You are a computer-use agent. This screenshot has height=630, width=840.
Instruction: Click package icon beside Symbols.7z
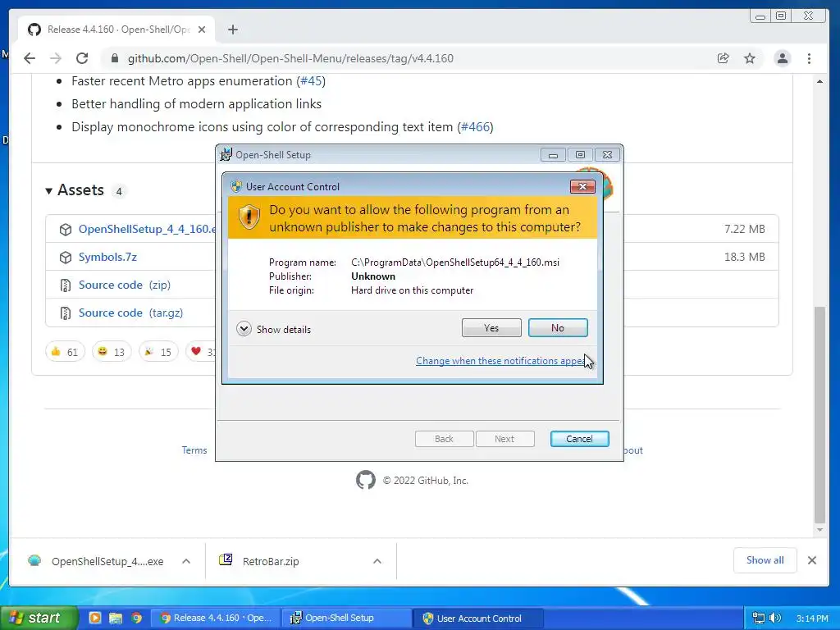tap(66, 257)
